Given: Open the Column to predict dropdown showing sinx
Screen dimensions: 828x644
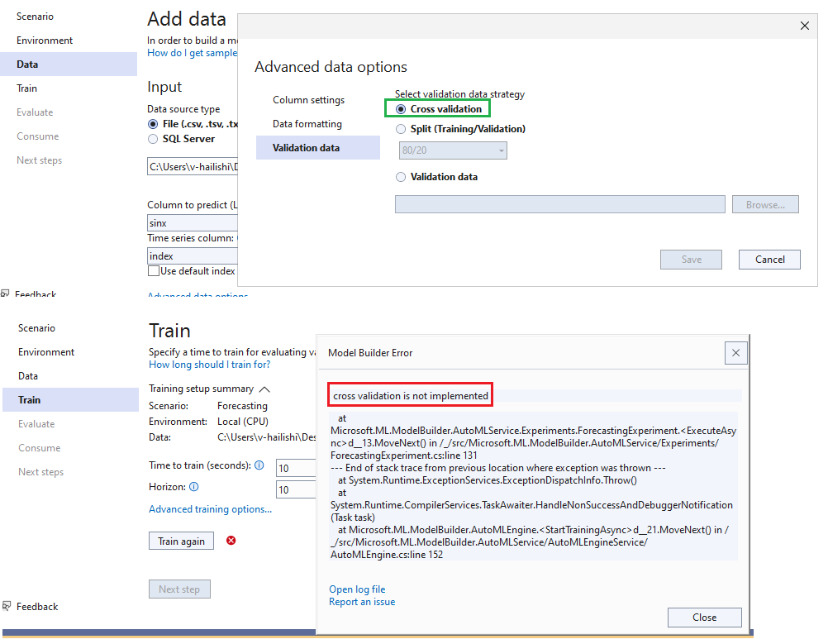Looking at the screenshot, I should point(192,222).
